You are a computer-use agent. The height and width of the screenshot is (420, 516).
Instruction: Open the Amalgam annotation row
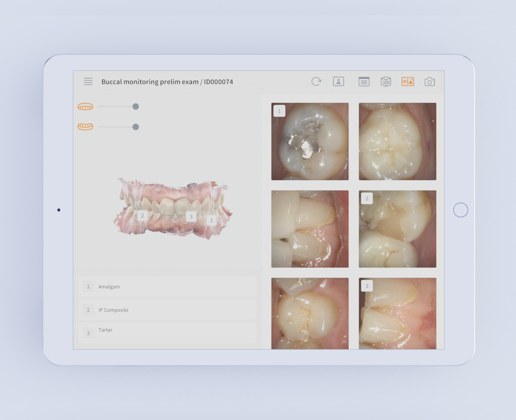pos(167,286)
